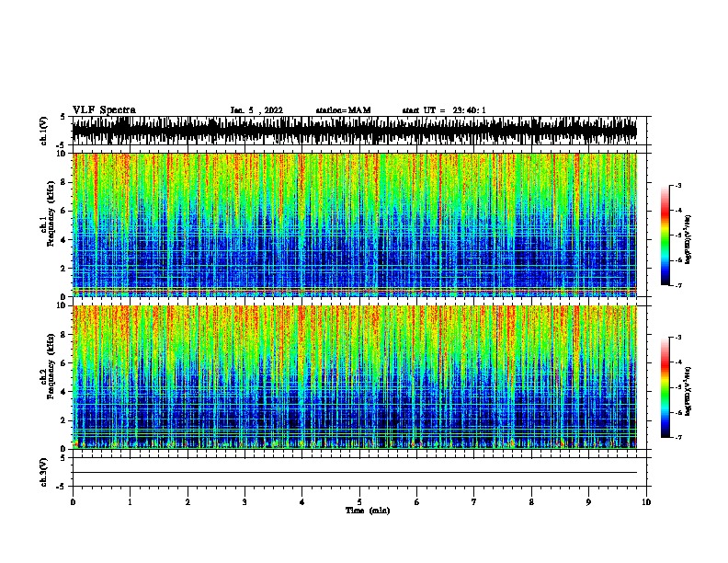Viewport: 728px width, 563px height.
Task: Select the ch.2 Frequency (kHz) axis label
Action: click(48, 366)
